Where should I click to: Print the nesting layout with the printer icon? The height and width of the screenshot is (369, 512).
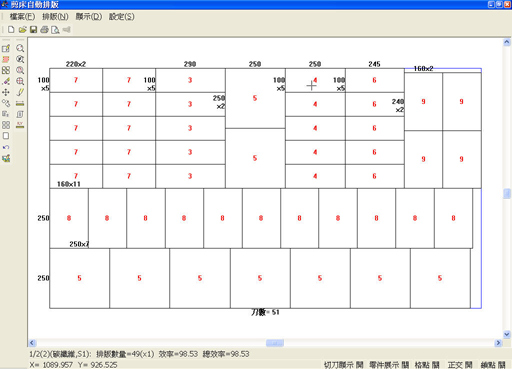(44, 30)
